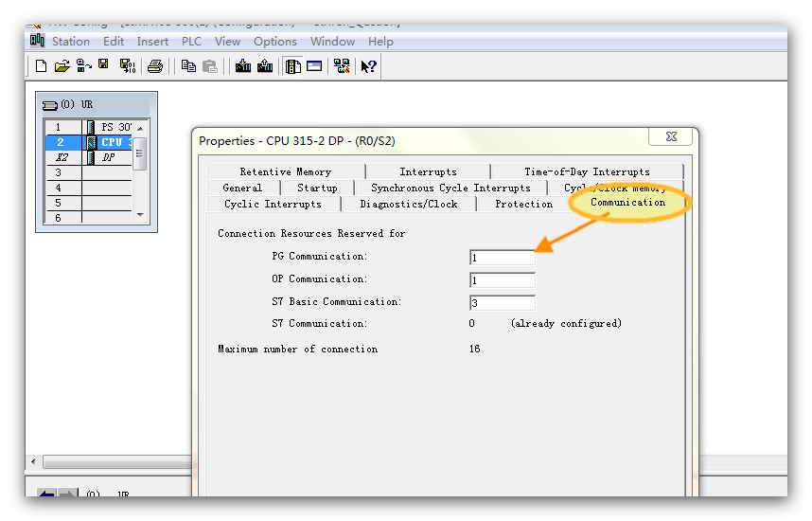Click the Copy toolbar icon
This screenshot has height=521, width=812.
[x=188, y=66]
